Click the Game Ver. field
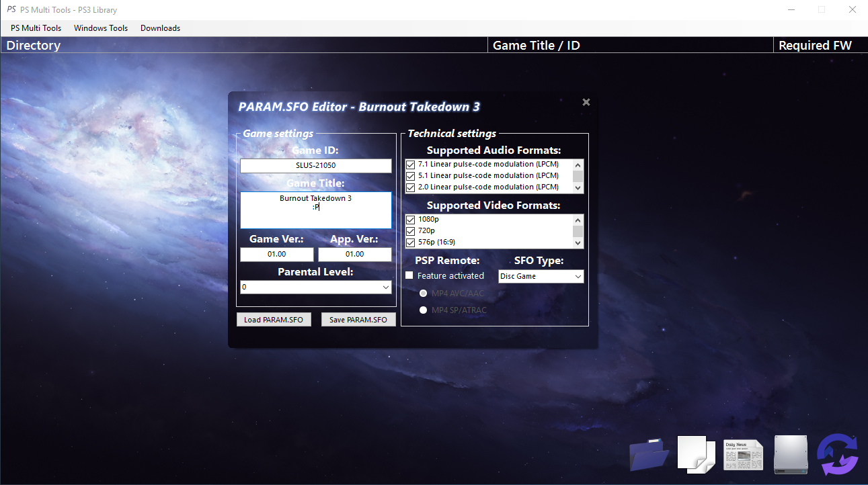868x485 pixels. click(x=277, y=255)
